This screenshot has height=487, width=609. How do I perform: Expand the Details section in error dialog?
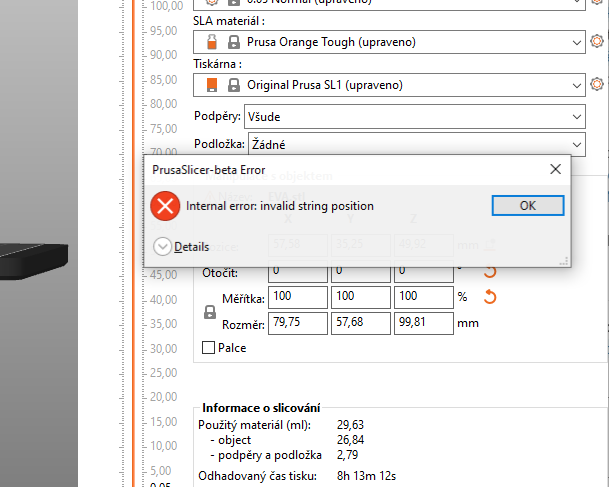point(181,247)
